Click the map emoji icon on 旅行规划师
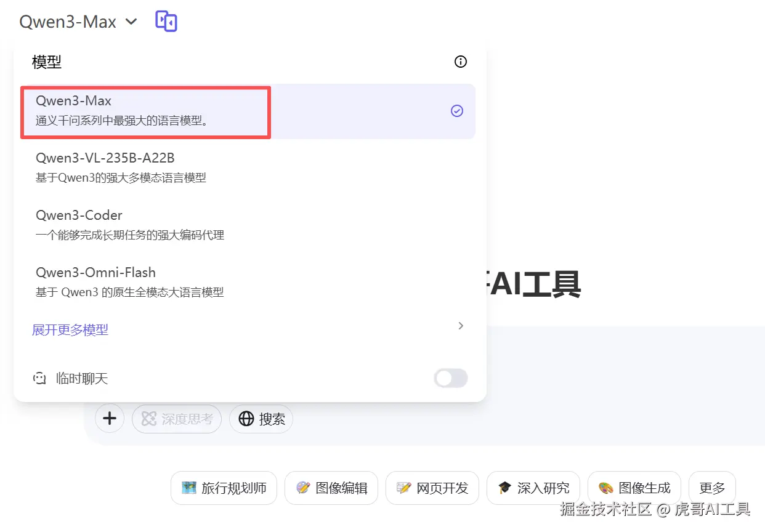 pyautogui.click(x=189, y=488)
